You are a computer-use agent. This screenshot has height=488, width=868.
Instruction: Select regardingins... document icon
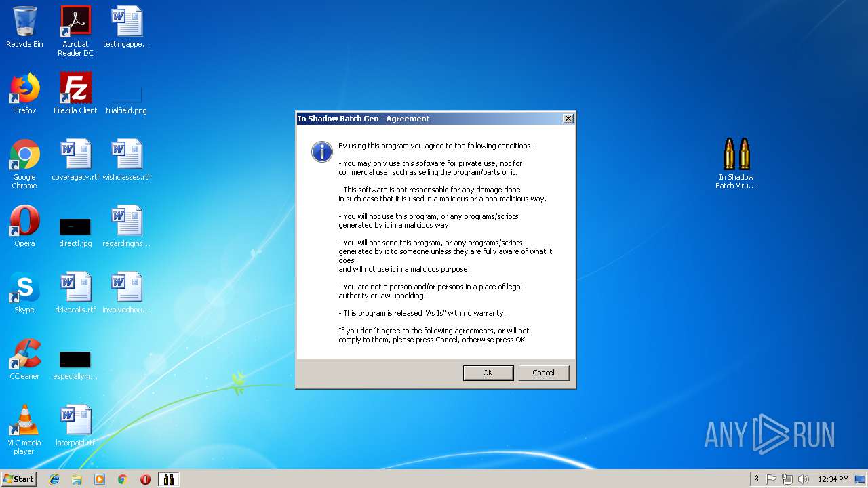coord(126,226)
